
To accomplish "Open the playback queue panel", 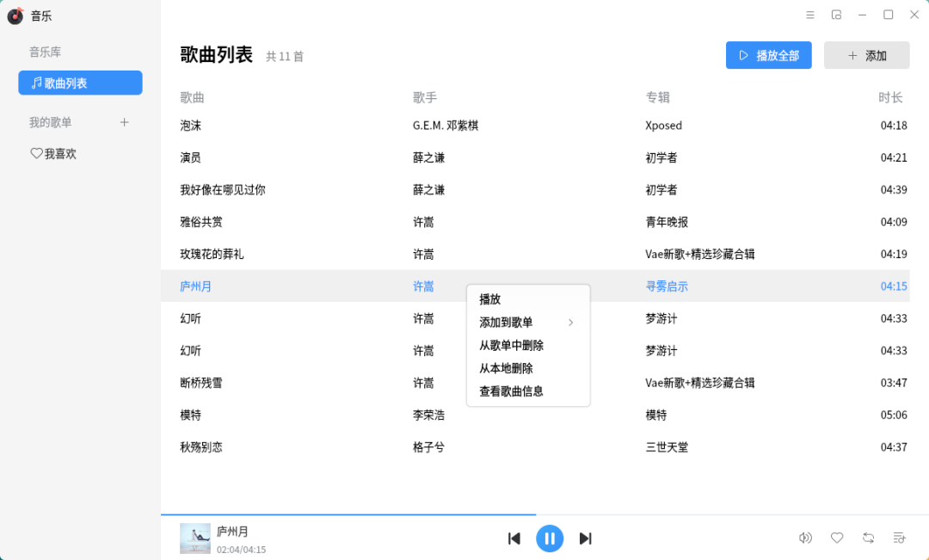I will tap(899, 538).
